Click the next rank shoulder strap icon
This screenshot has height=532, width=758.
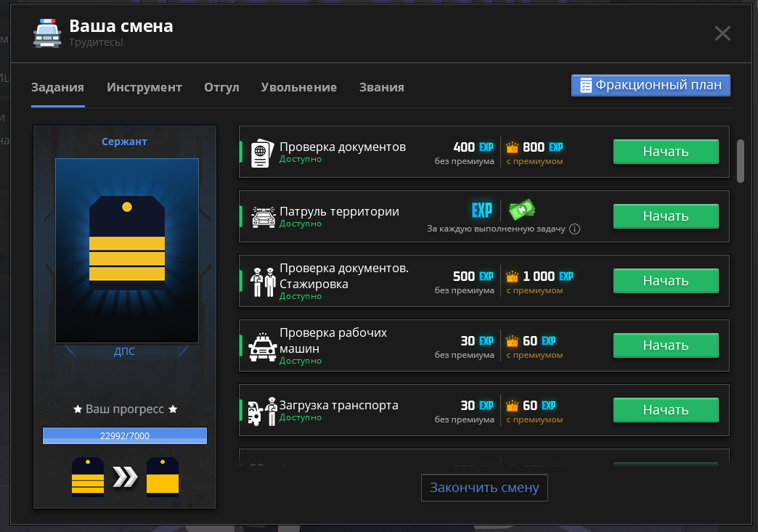163,477
